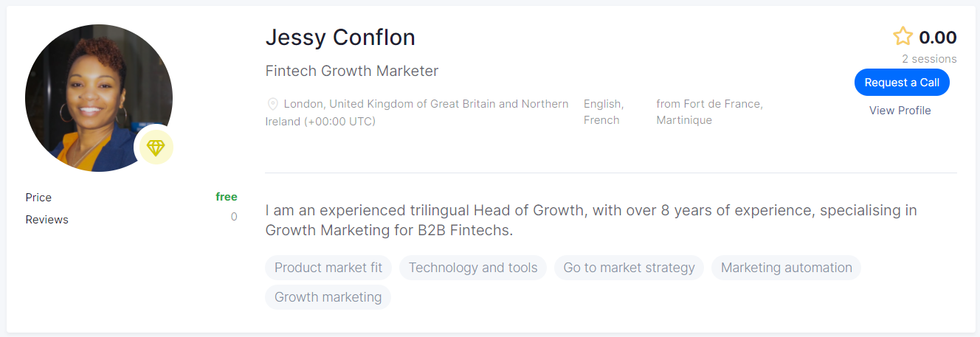
Task: Click the Head of Growth bio description
Action: point(591,220)
